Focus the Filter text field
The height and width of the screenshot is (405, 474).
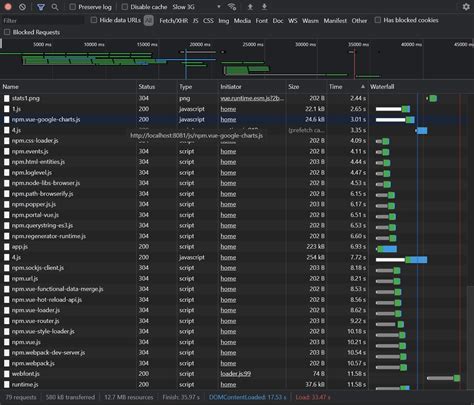tap(42, 21)
